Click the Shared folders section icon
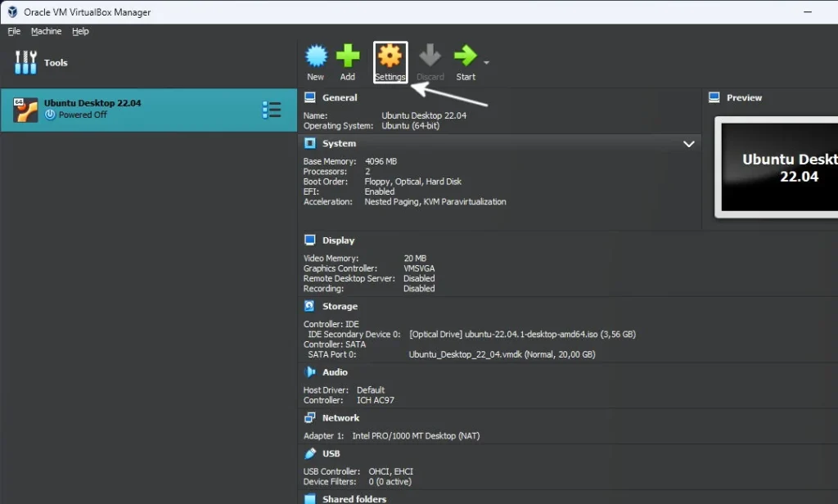Image resolution: width=838 pixels, height=504 pixels. click(x=309, y=498)
